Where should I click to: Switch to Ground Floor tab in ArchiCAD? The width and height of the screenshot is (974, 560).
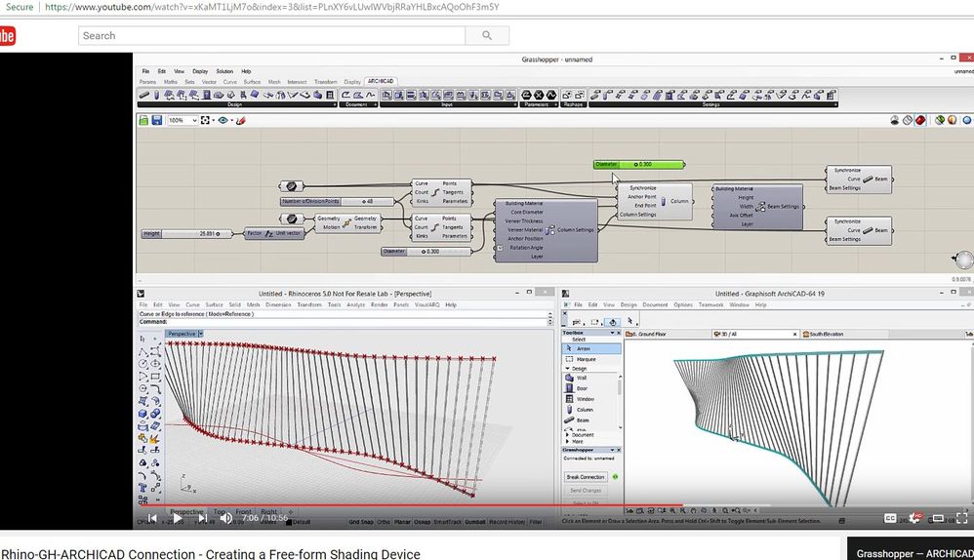pyautogui.click(x=668, y=334)
